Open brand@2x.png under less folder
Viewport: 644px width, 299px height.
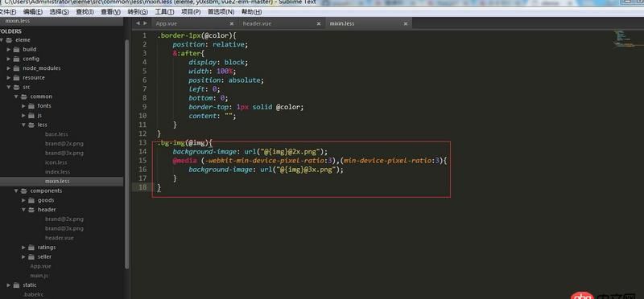pos(64,144)
